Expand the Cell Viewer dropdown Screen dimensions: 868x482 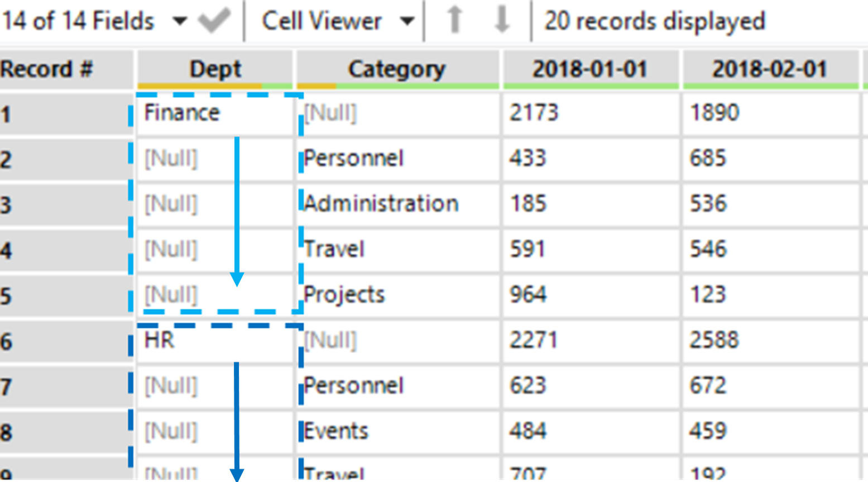407,21
